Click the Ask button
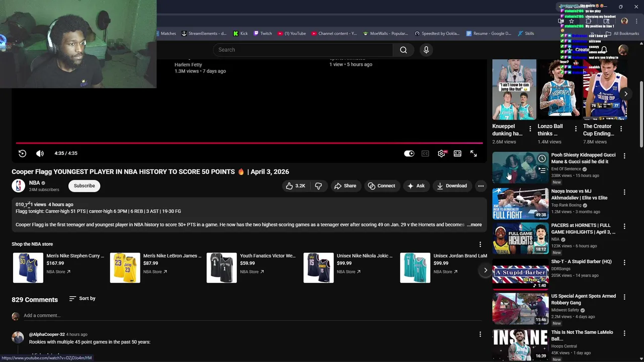 tap(416, 186)
